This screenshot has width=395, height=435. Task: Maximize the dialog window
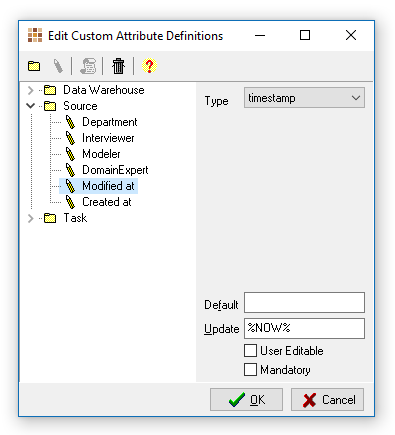coord(305,35)
